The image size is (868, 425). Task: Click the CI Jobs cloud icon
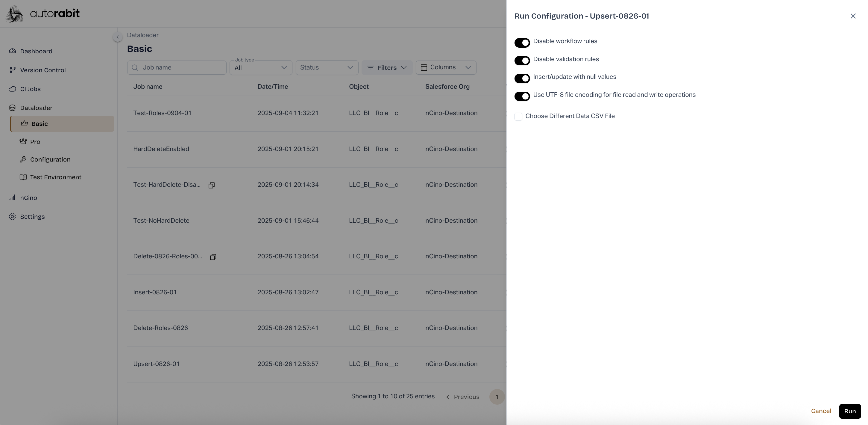pos(13,89)
